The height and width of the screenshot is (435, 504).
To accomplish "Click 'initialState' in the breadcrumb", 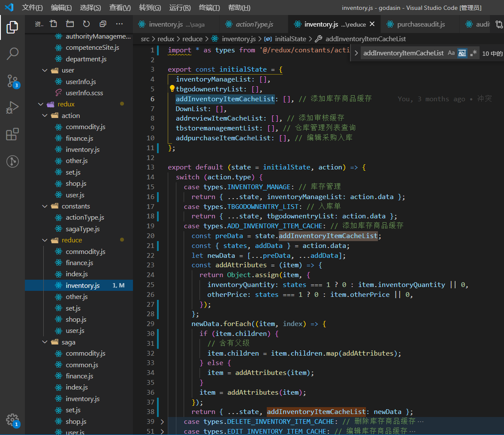I will pos(290,39).
